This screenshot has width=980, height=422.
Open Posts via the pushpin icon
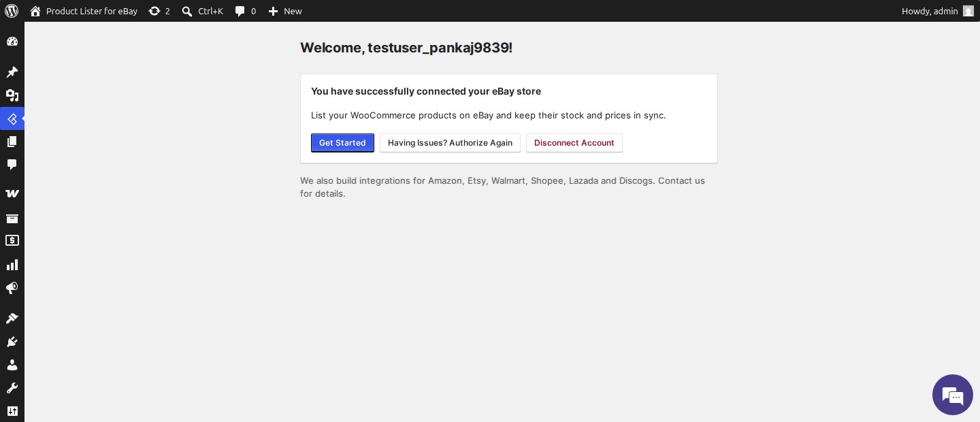pos(12,72)
